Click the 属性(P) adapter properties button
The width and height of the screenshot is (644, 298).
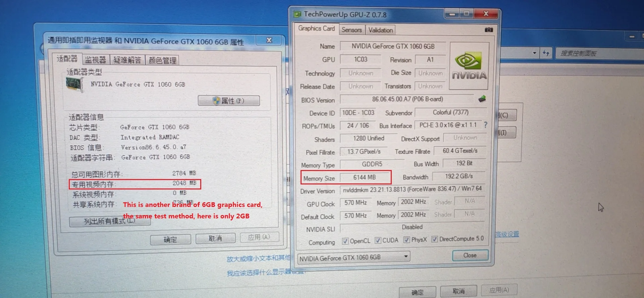click(229, 101)
